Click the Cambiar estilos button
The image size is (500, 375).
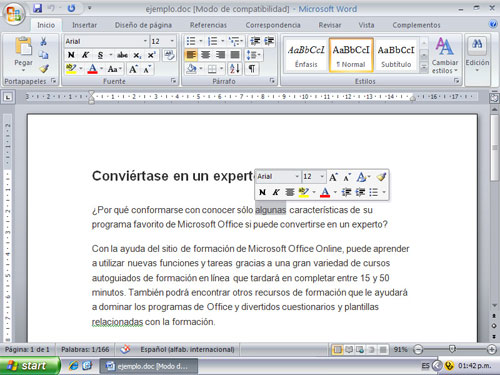[x=445, y=55]
